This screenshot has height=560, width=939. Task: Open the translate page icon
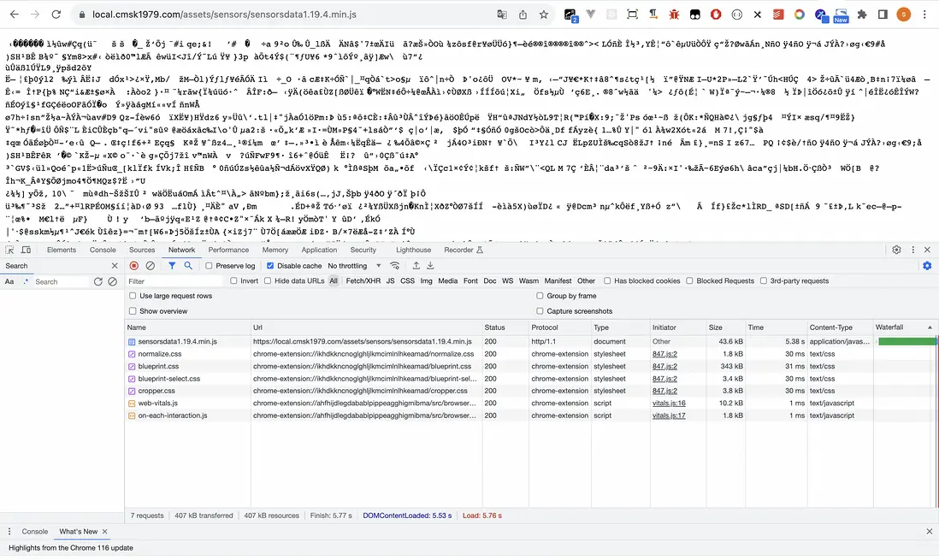pos(502,15)
